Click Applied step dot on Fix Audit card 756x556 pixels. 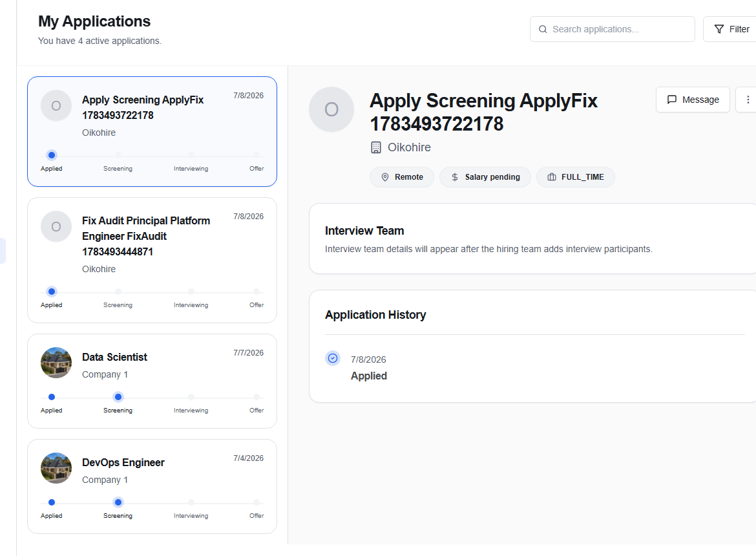(52, 292)
